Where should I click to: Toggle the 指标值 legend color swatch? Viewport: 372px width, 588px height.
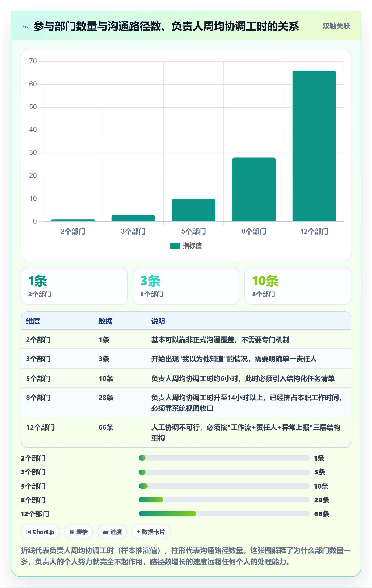click(x=175, y=246)
